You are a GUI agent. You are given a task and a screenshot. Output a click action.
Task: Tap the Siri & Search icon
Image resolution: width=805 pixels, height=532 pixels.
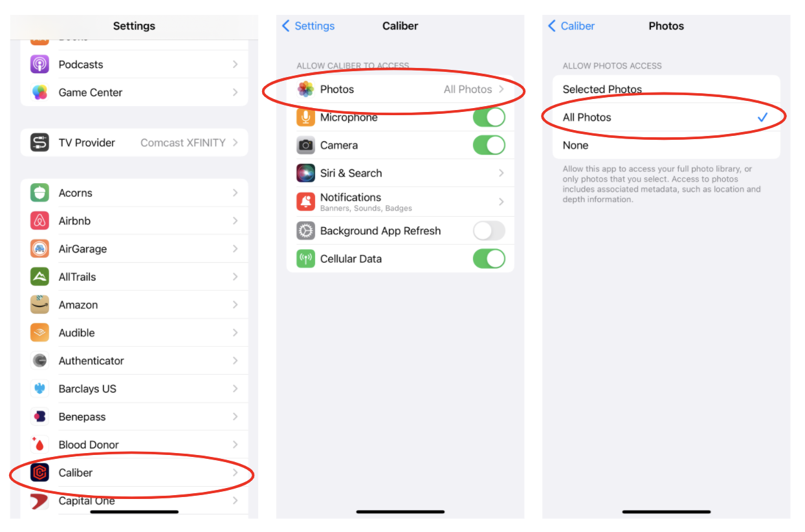[x=305, y=173]
